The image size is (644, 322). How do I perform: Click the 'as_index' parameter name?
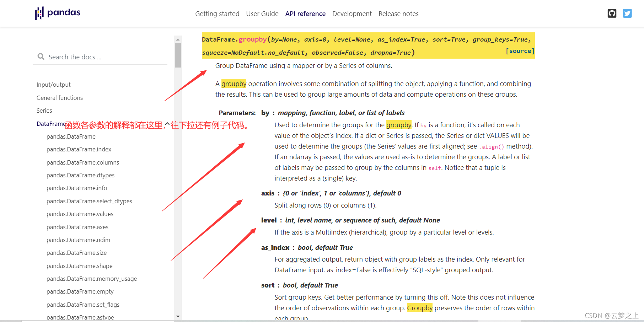click(275, 247)
